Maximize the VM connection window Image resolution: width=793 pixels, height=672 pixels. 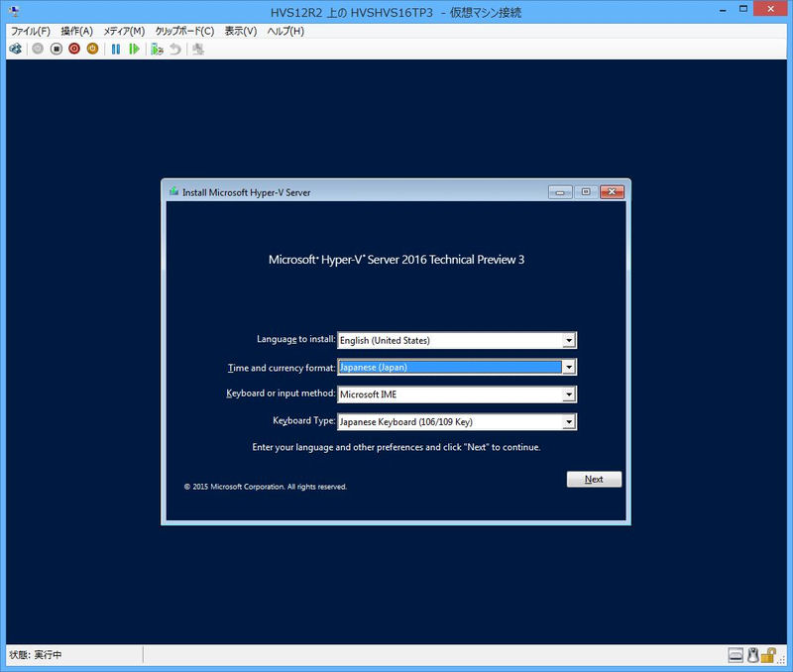[742, 9]
